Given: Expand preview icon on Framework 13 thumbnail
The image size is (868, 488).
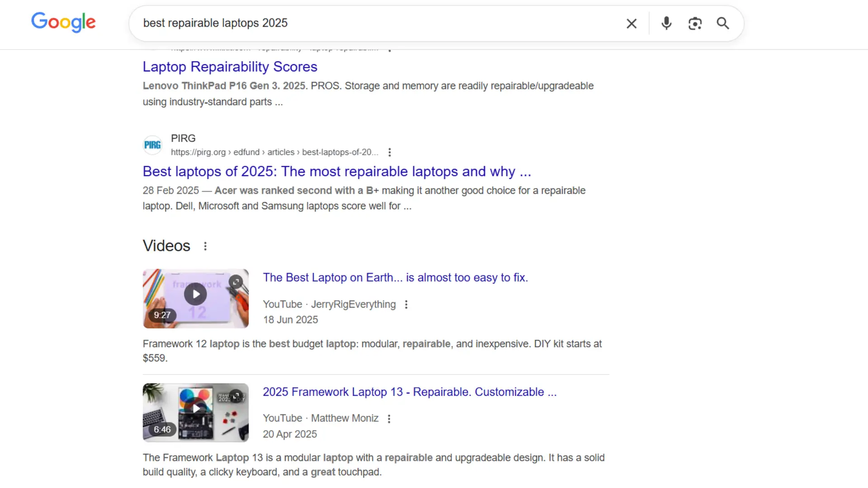Looking at the screenshot, I should [x=236, y=396].
